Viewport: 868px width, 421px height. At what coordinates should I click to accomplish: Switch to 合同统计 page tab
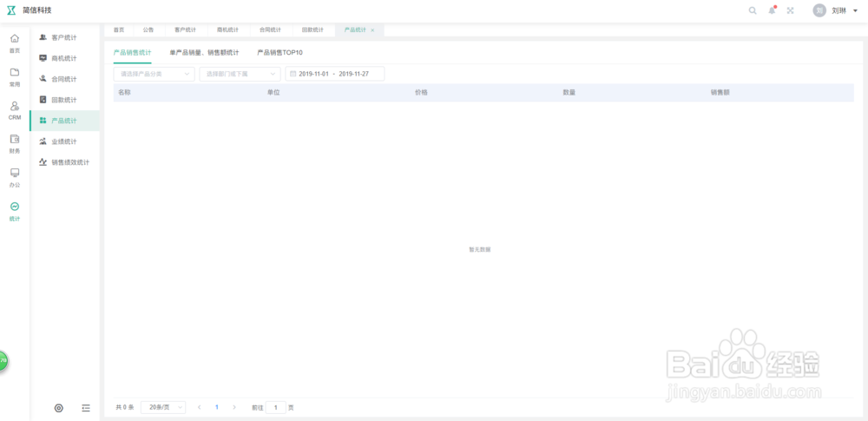(270, 30)
